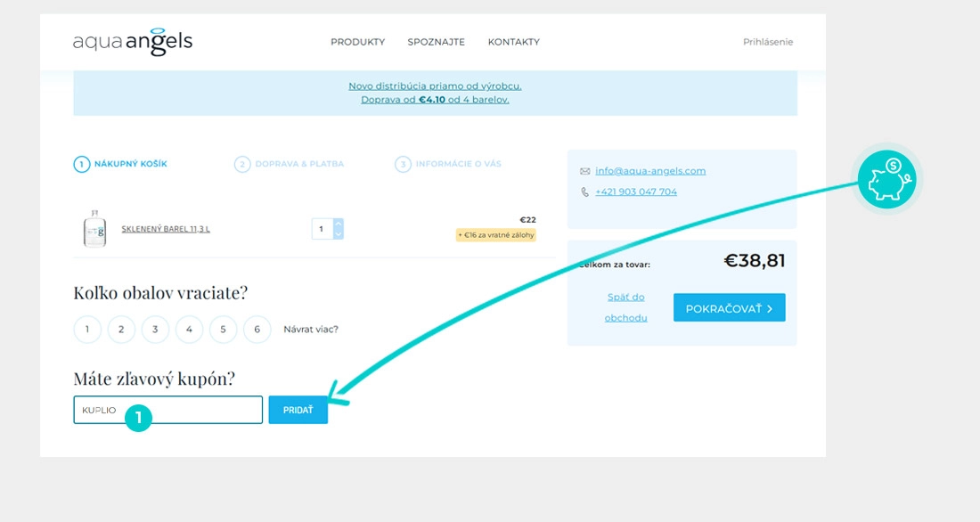The width and height of the screenshot is (980, 522).
Task: Select step 1 Nákupný košík
Action: 120,164
